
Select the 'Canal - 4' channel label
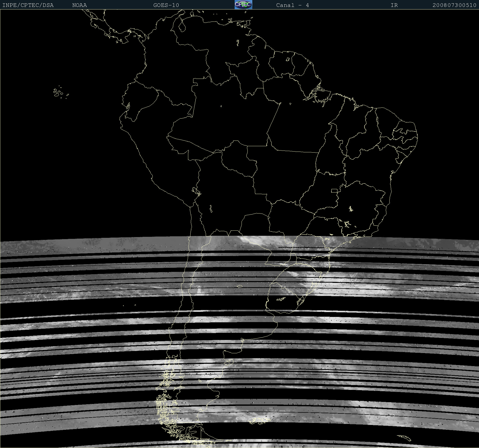[x=292, y=5]
